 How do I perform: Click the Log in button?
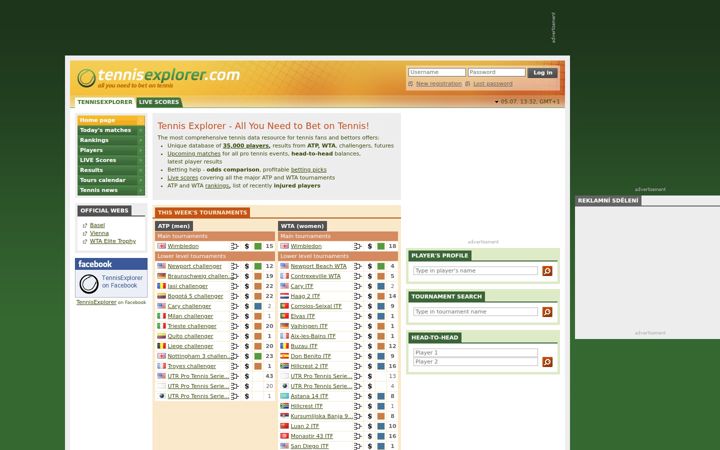click(542, 73)
